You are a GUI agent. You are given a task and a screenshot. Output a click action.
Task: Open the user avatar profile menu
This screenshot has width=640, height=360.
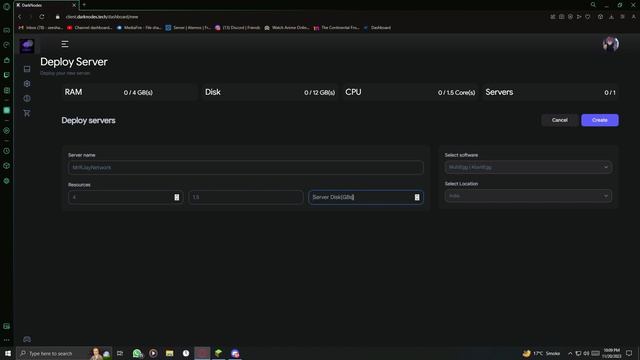(x=611, y=44)
